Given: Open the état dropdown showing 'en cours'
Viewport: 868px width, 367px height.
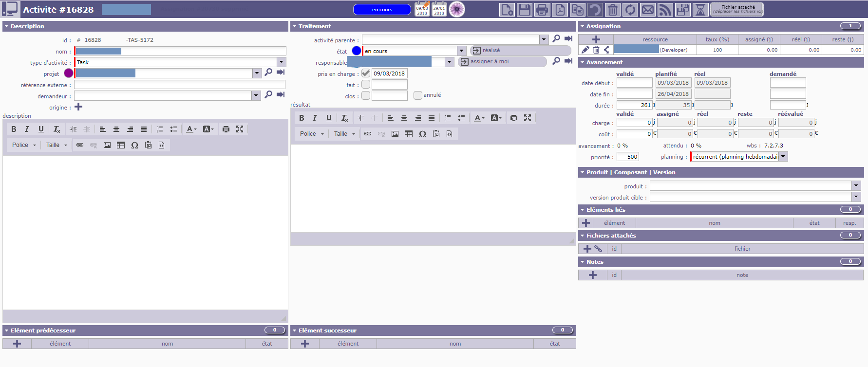Looking at the screenshot, I should [461, 51].
